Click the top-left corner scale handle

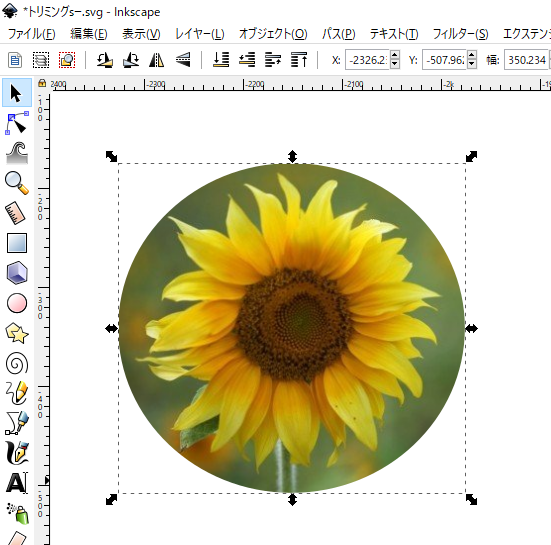tap(111, 156)
